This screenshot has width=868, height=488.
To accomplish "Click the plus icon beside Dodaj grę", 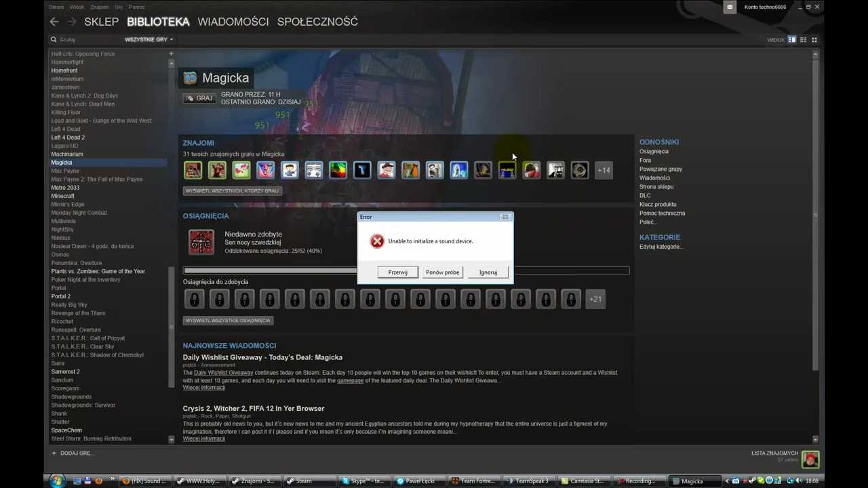I will 54,453.
